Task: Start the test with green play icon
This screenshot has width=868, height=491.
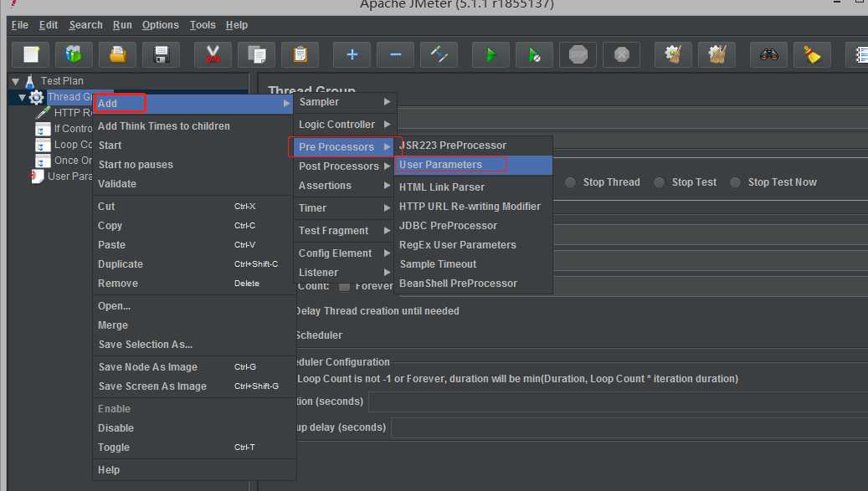Action: [490, 54]
